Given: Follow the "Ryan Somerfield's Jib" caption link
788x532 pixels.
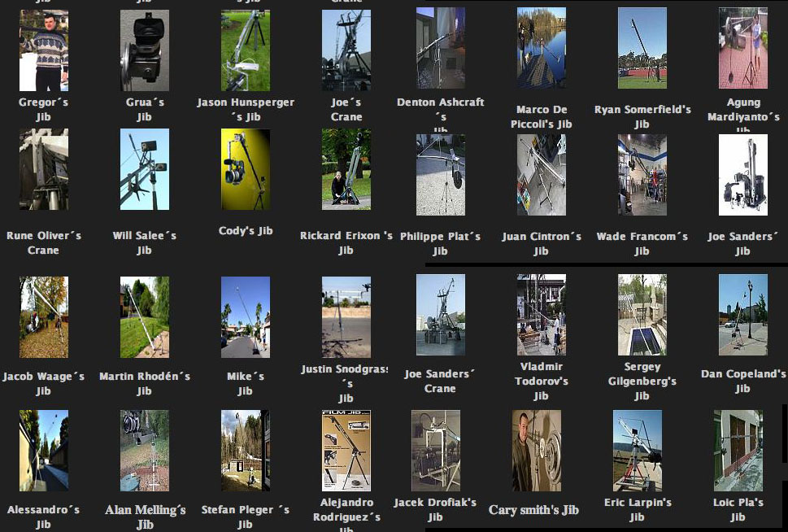Looking at the screenshot, I should click(642, 116).
